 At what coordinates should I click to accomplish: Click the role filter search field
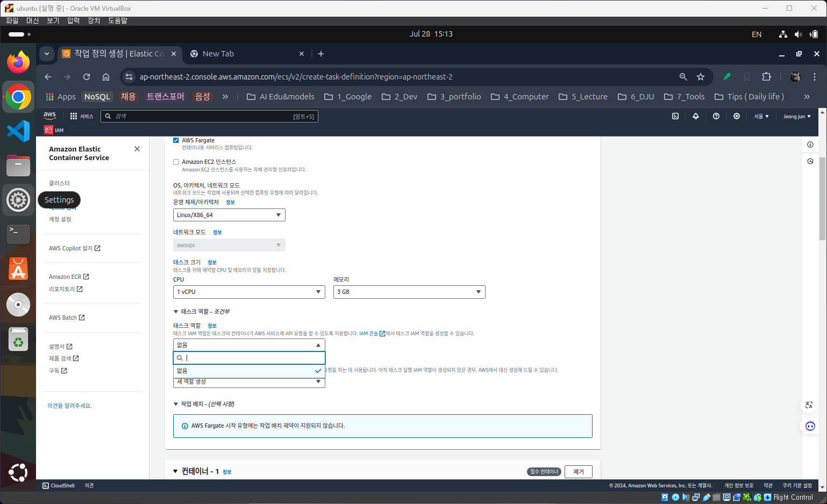click(249, 358)
